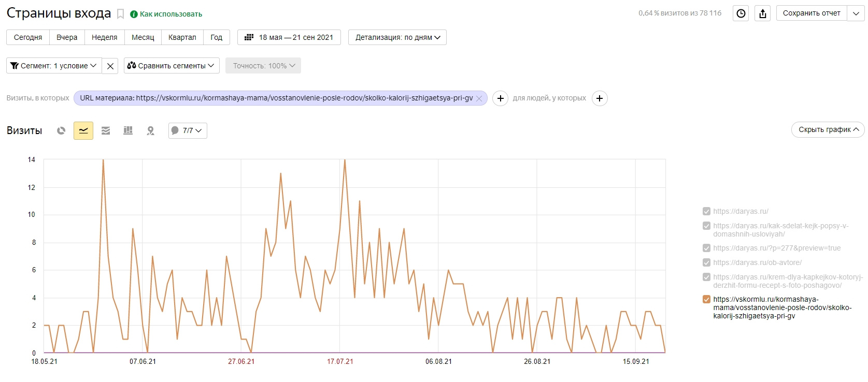Switch to stacked area chart icon
The height and width of the screenshot is (382, 868).
point(106,130)
